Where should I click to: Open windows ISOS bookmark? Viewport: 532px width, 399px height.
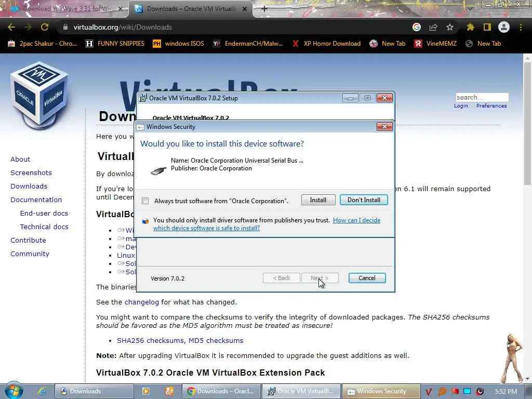179,44
